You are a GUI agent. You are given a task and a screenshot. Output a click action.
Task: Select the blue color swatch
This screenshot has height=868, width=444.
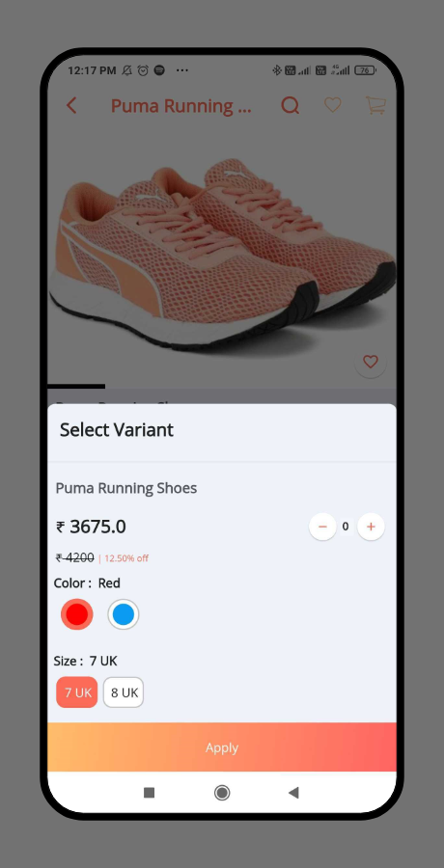point(123,614)
